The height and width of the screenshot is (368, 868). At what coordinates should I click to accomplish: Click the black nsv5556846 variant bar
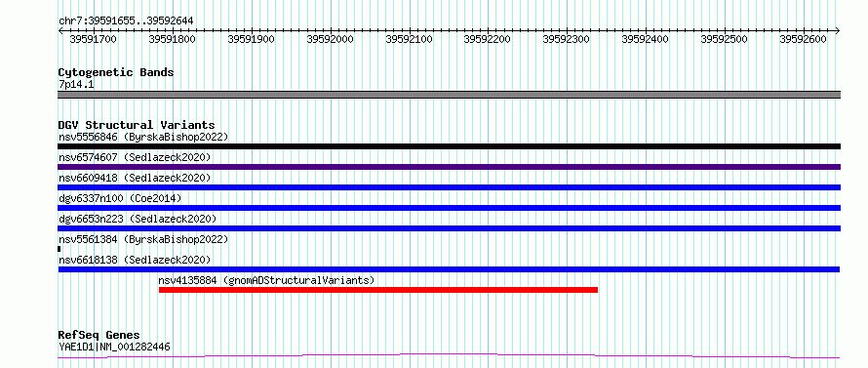tap(449, 146)
